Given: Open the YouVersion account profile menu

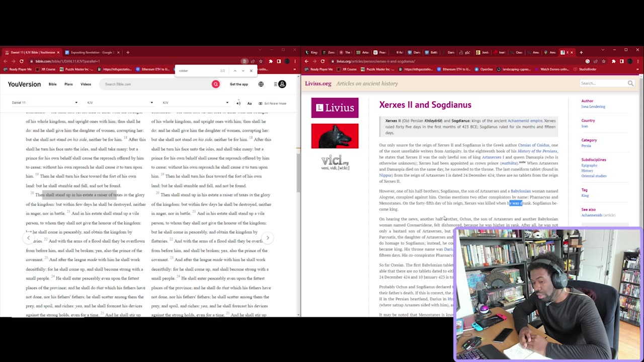Looking at the screenshot, I should 282,84.
